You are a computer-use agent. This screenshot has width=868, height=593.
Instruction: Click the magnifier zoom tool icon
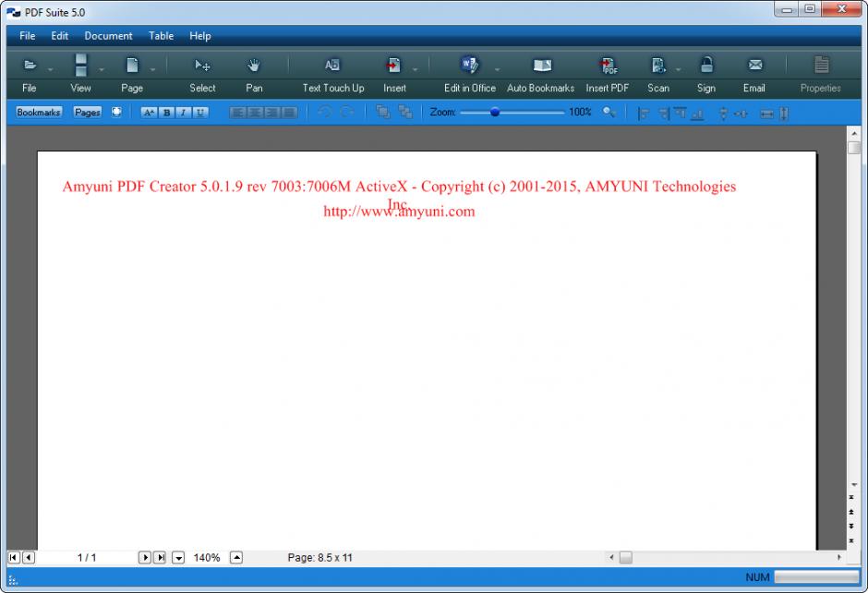click(609, 112)
